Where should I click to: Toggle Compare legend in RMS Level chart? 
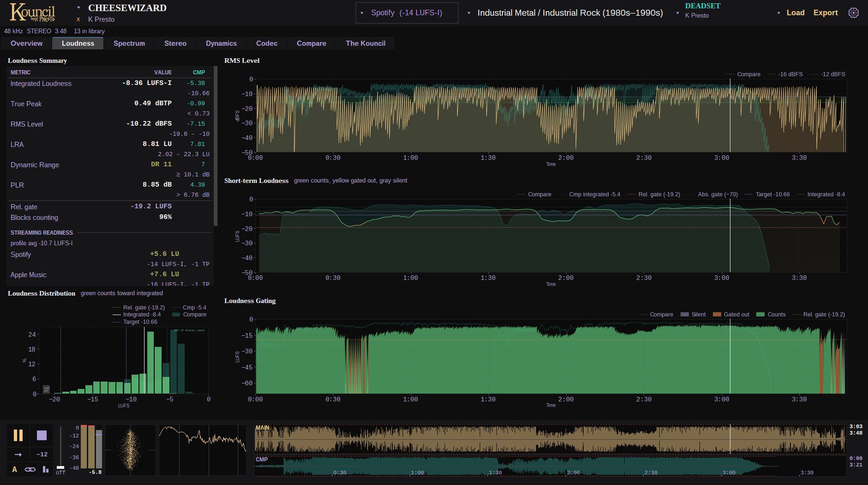pyautogui.click(x=743, y=74)
